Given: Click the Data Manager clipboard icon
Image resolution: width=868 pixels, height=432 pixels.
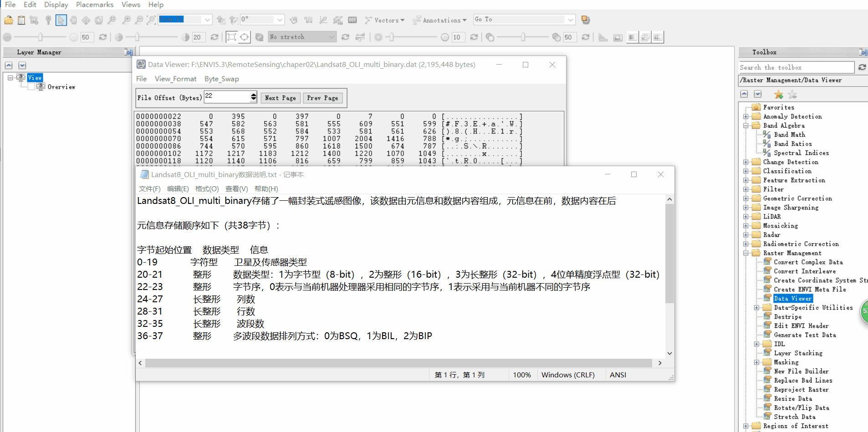Looking at the screenshot, I should (21, 20).
